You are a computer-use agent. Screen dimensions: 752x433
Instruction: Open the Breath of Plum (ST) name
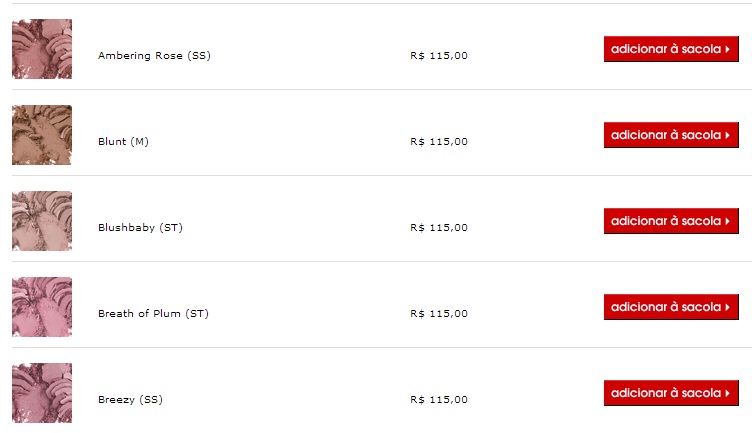pyautogui.click(x=153, y=314)
